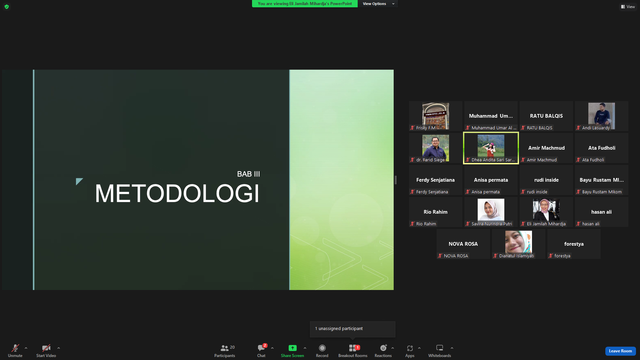Click muted mic icon on Amir Machmud
The height and width of the screenshot is (360, 640).
[x=523, y=160]
